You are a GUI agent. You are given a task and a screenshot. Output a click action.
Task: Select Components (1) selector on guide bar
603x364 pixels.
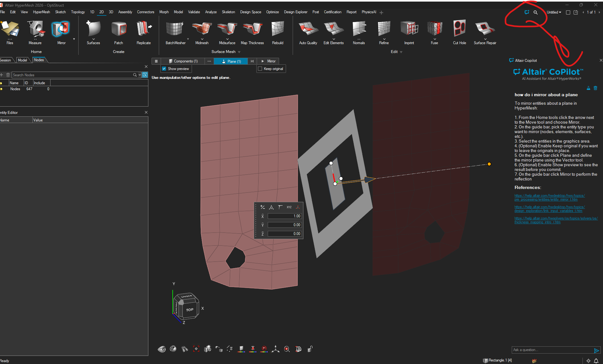pos(183,61)
